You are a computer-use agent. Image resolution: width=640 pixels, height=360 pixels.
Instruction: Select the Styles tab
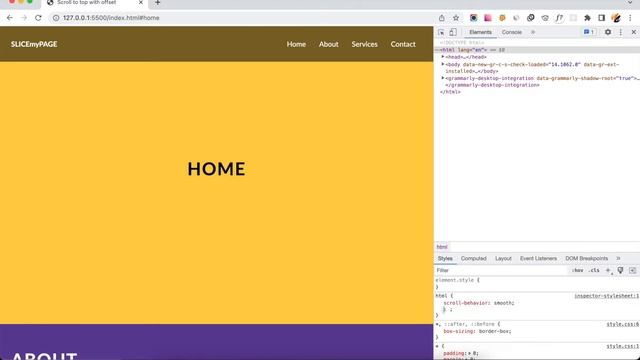(445, 258)
